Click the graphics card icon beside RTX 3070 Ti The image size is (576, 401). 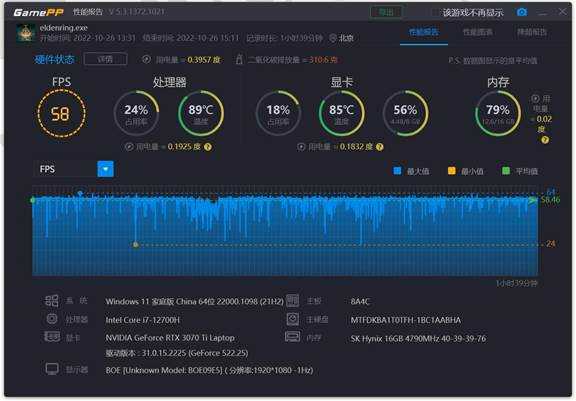(x=52, y=337)
